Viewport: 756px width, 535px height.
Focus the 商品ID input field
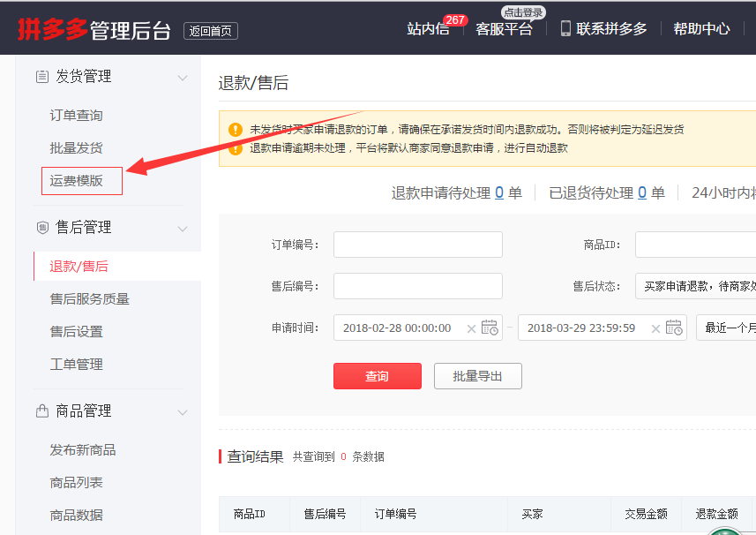point(695,245)
